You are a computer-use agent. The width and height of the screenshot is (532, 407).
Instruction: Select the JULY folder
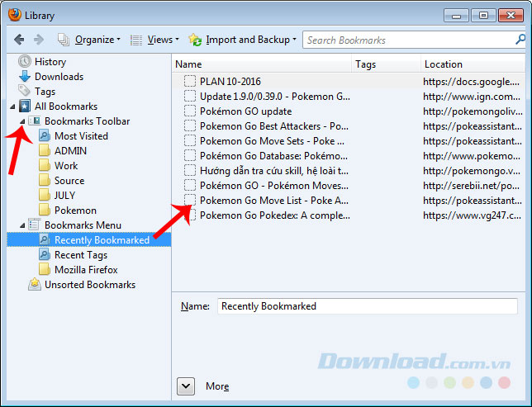(x=64, y=196)
